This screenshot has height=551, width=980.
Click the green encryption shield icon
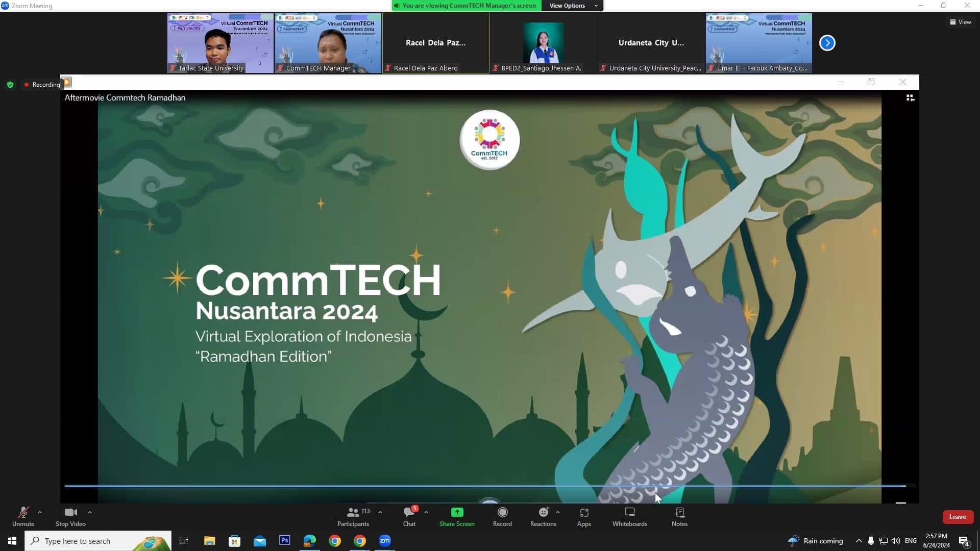coord(10,85)
